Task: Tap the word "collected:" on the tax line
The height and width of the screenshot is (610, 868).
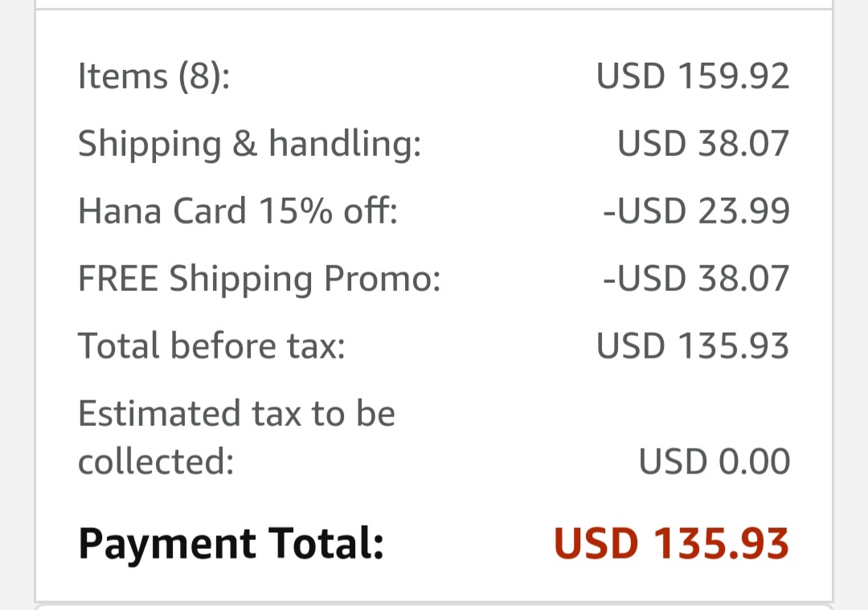Action: (x=156, y=462)
